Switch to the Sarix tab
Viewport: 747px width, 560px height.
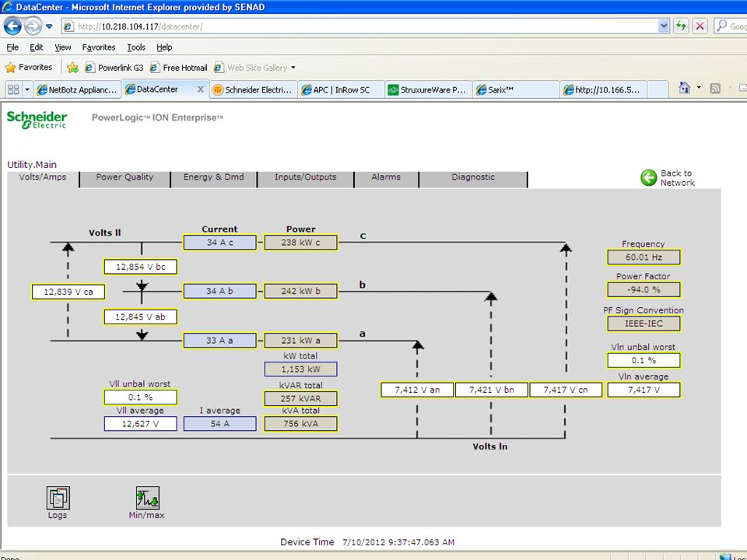pos(516,89)
